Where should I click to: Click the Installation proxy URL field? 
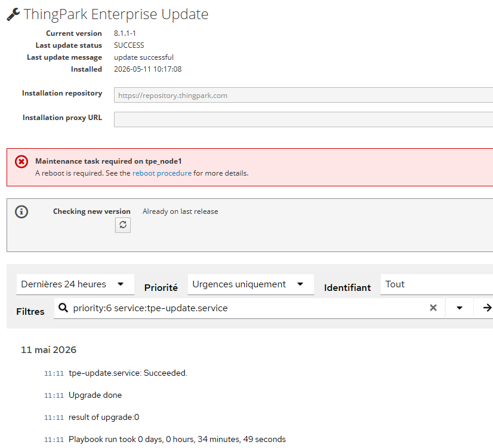[303, 119]
